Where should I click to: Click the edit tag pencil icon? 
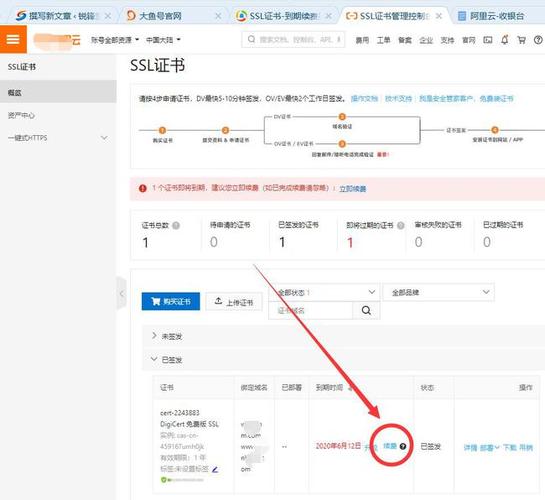(215, 469)
